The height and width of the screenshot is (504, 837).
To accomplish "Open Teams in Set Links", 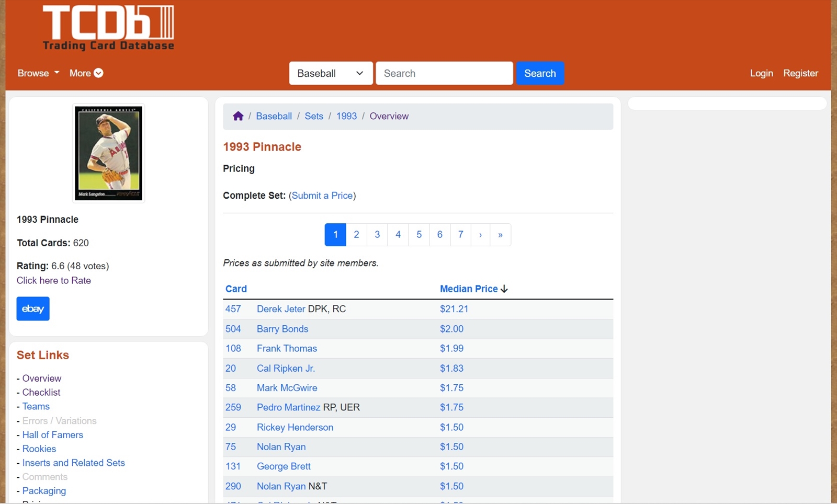I will tap(36, 406).
